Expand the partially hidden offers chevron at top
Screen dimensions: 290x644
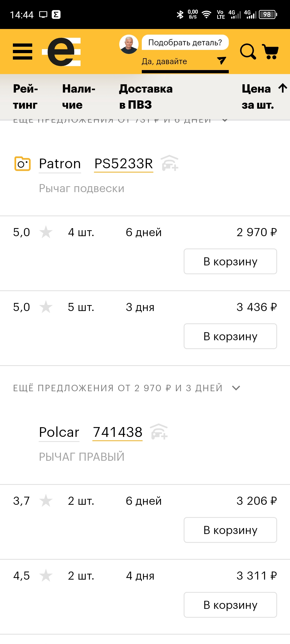[x=225, y=120]
